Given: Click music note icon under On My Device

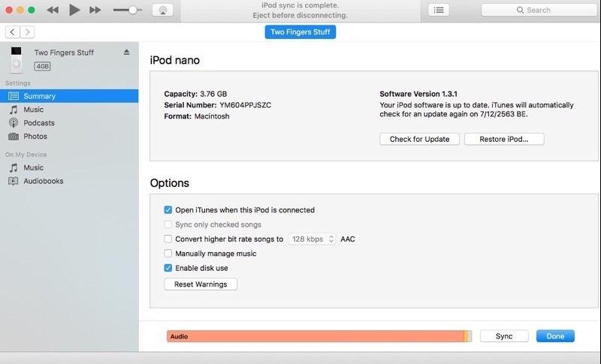Looking at the screenshot, I should tap(14, 168).
